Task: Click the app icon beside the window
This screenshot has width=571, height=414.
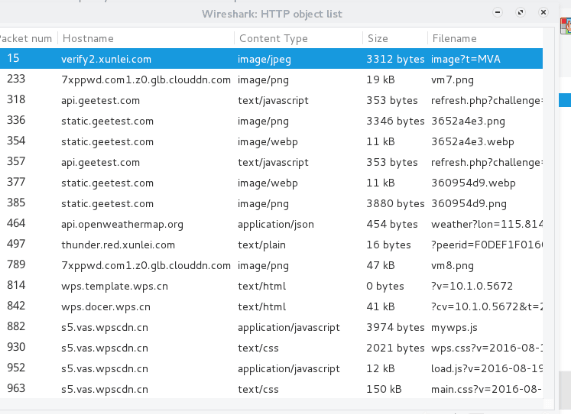Action: (x=566, y=27)
